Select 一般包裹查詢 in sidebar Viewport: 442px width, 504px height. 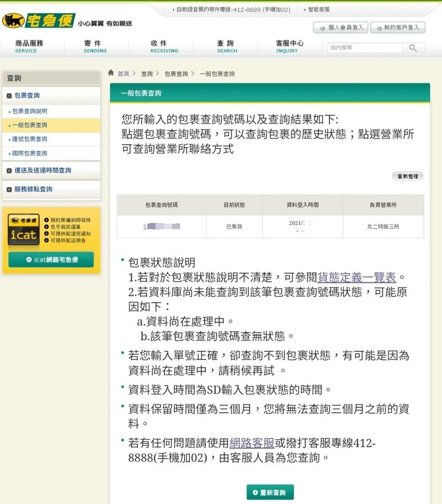(x=51, y=125)
